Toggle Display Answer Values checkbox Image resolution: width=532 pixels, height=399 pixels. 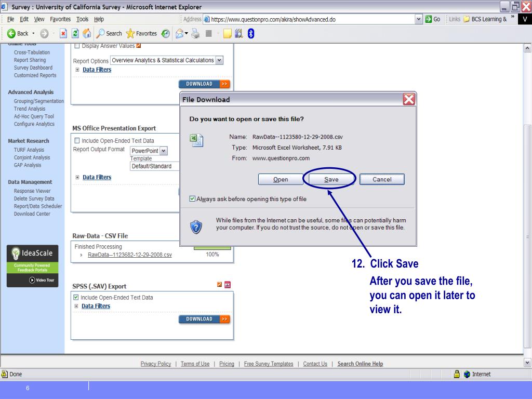pyautogui.click(x=77, y=46)
